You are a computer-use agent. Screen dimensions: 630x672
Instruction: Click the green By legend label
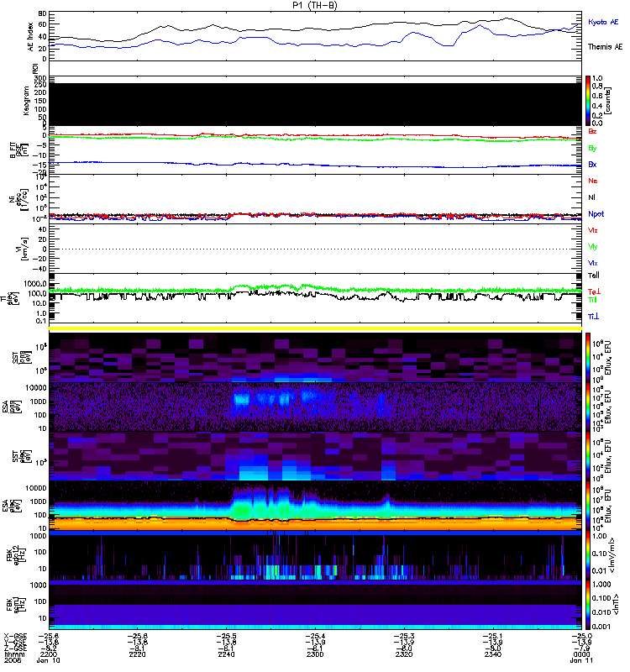tap(592, 149)
